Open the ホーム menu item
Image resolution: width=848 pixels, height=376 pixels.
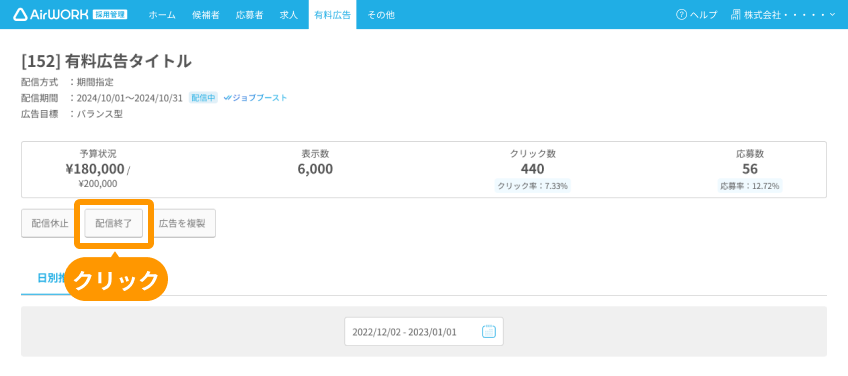coord(162,15)
